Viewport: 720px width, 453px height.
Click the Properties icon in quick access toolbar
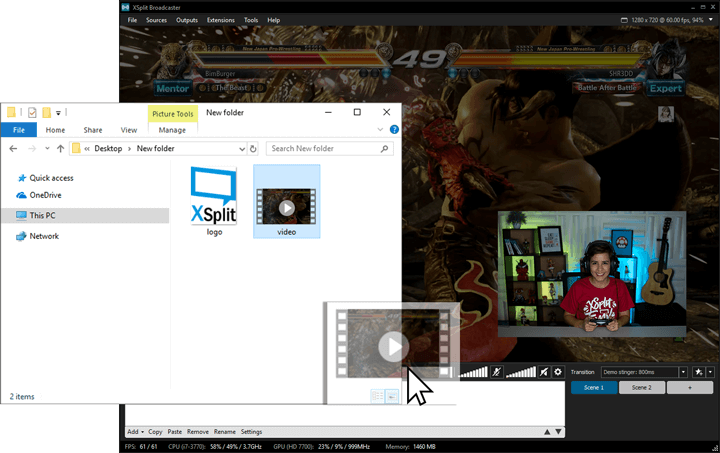(x=32, y=112)
